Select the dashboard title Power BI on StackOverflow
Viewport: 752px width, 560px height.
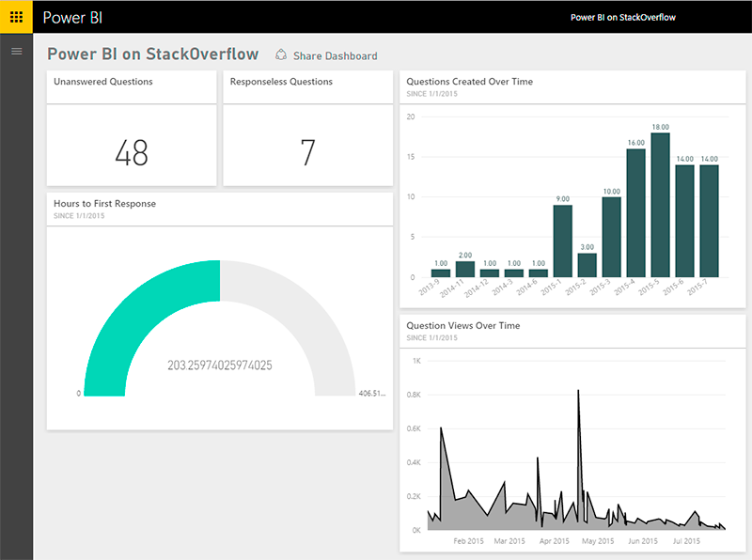coord(153,54)
